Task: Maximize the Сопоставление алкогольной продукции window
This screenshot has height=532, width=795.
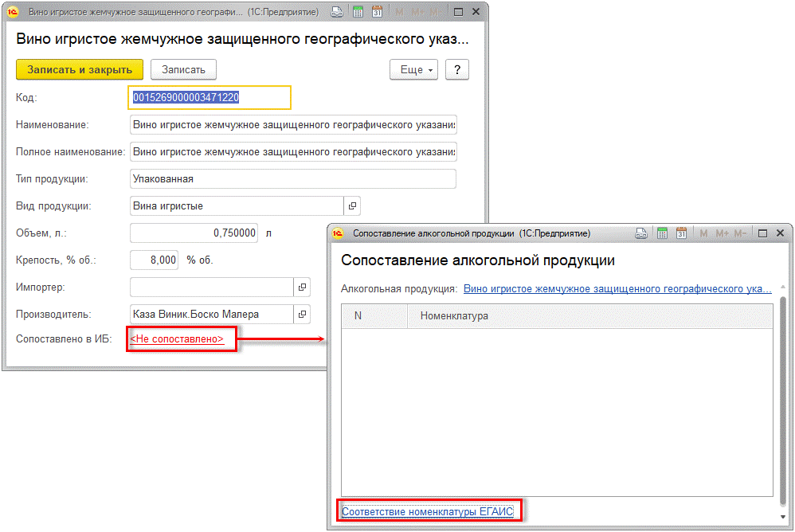Action: (762, 233)
